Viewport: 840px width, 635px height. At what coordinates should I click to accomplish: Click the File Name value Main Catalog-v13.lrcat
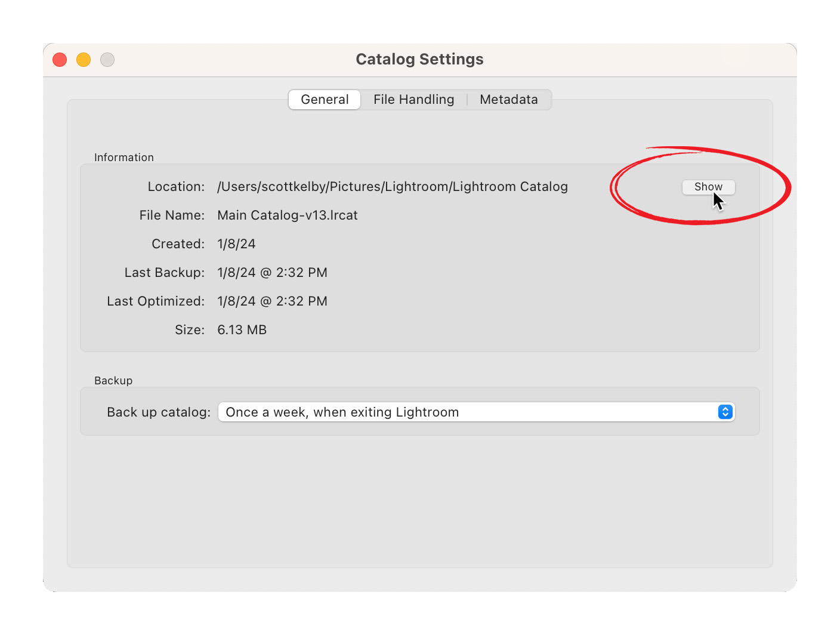pyautogui.click(x=287, y=215)
